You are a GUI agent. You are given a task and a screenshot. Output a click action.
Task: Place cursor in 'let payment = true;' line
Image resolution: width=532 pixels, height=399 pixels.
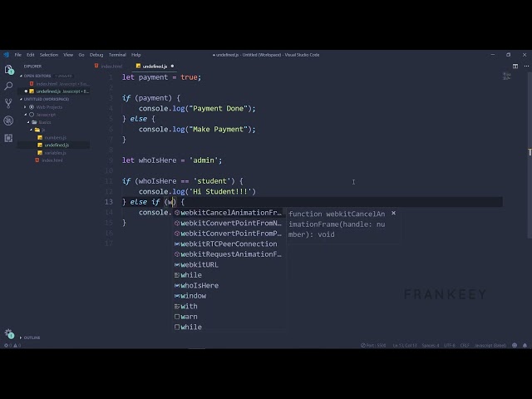click(x=161, y=77)
